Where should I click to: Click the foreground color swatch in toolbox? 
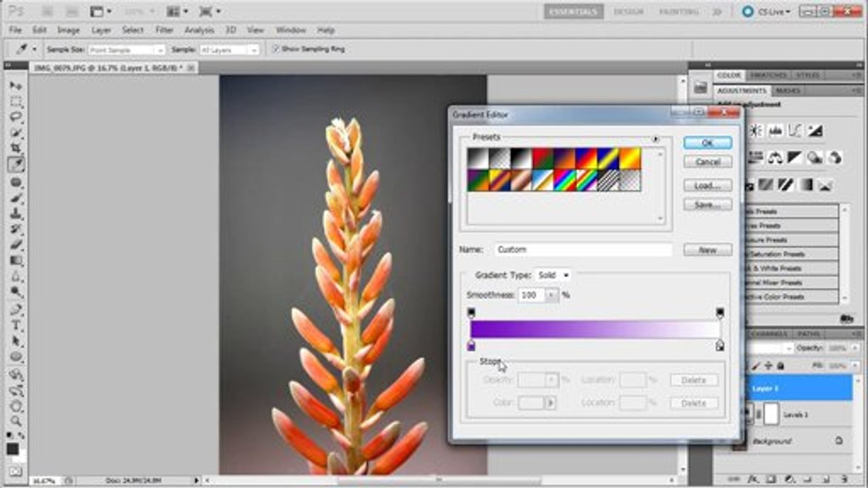(13, 449)
